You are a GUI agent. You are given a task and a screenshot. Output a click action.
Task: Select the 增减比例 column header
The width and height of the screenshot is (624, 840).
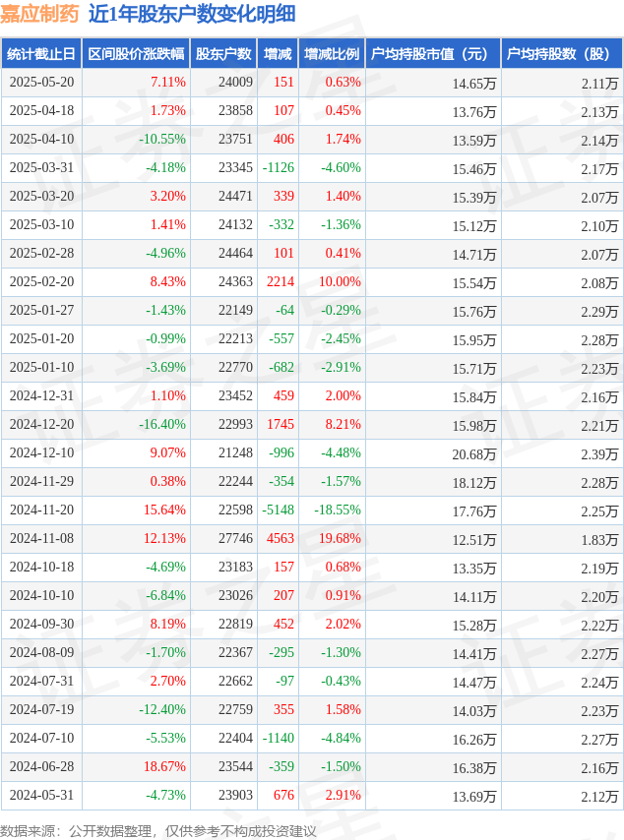(x=332, y=53)
